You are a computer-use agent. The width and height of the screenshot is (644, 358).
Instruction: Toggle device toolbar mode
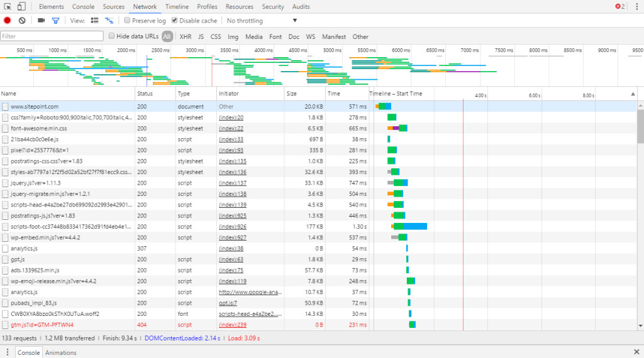21,7
